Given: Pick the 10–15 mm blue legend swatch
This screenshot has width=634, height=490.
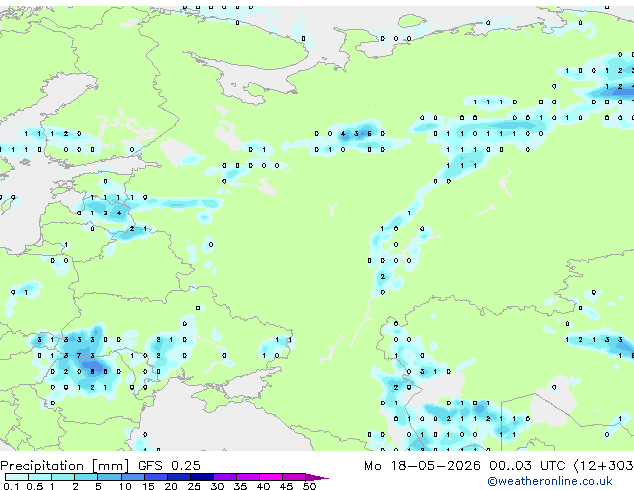Looking at the screenshot, I should pyautogui.click(x=133, y=477).
